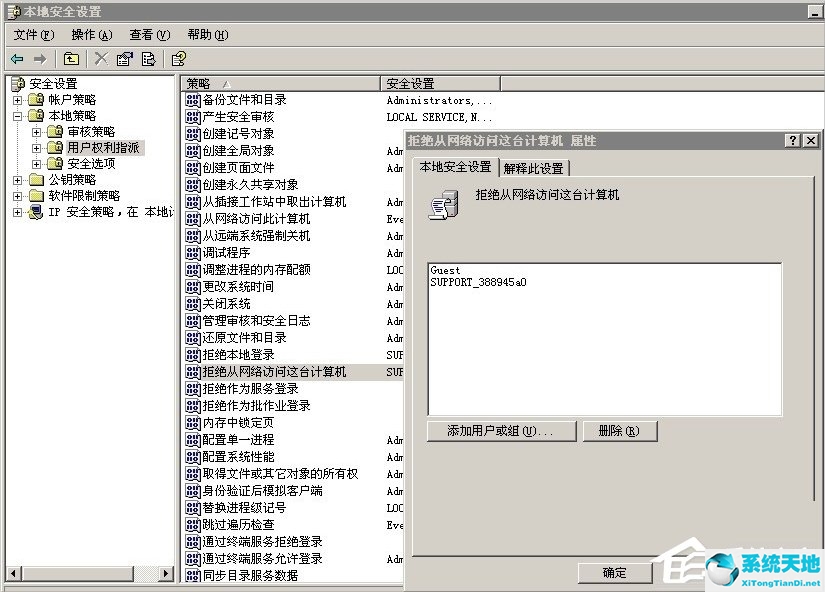825x592 pixels.
Task: Click the Export List toolbar icon
Action: (147, 58)
